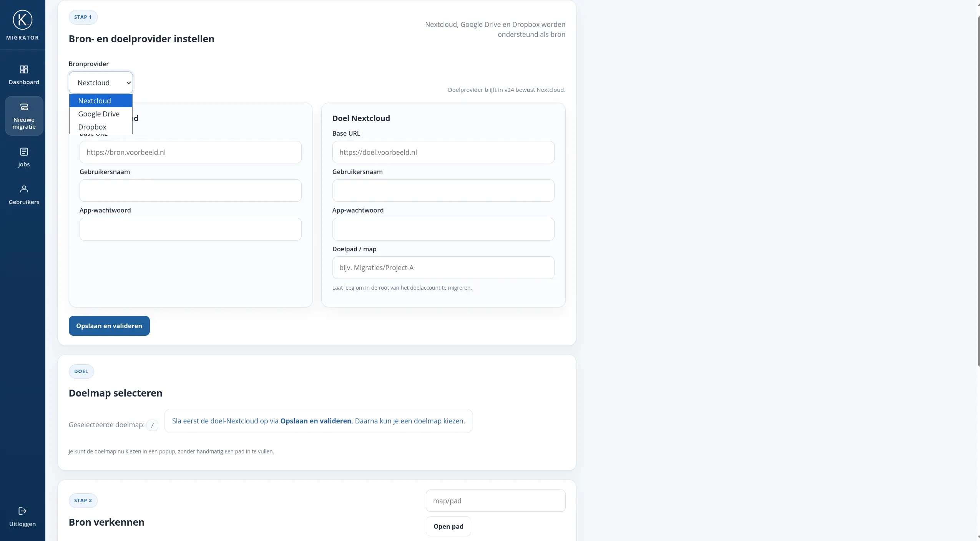
Task: Go to Gebruikers user icon
Action: pos(24,189)
